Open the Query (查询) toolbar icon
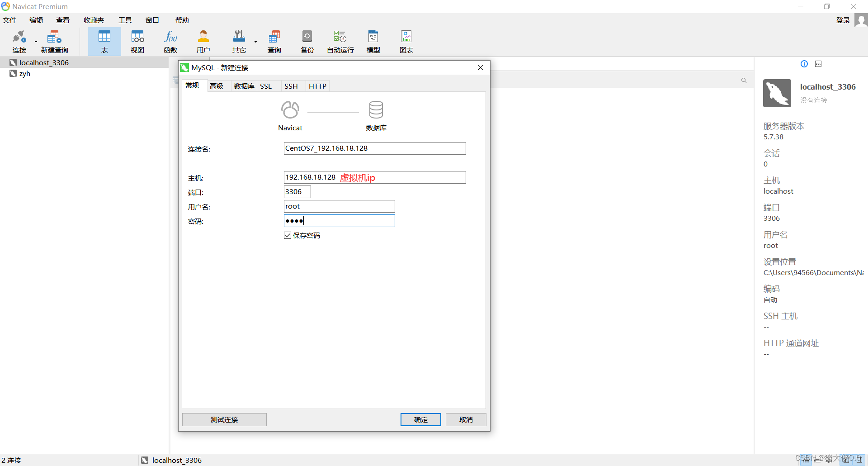This screenshot has width=868, height=466. [x=274, y=42]
